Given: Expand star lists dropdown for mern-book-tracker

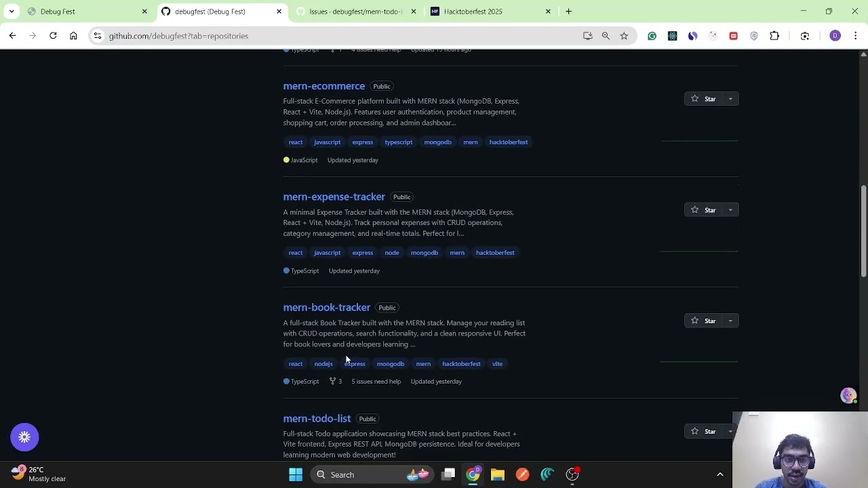Looking at the screenshot, I should [730, 321].
